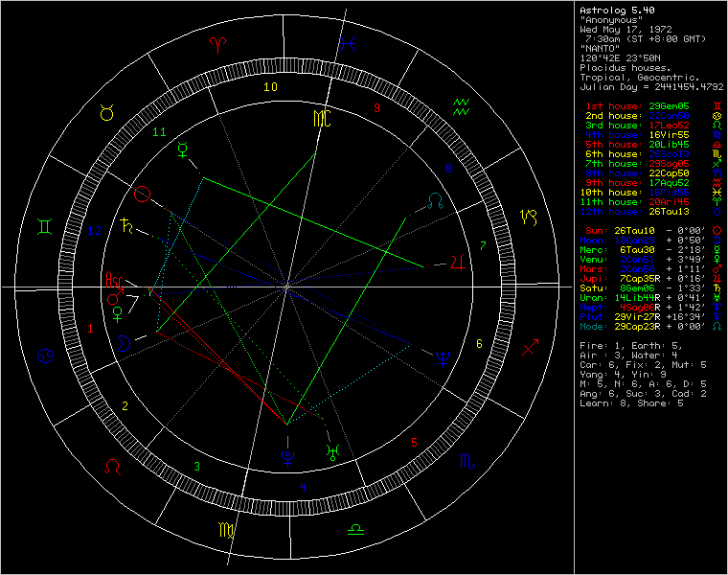Image resolution: width=728 pixels, height=575 pixels.
Task: Click the Pluto glyph inside the chart wheel
Action: tap(288, 458)
